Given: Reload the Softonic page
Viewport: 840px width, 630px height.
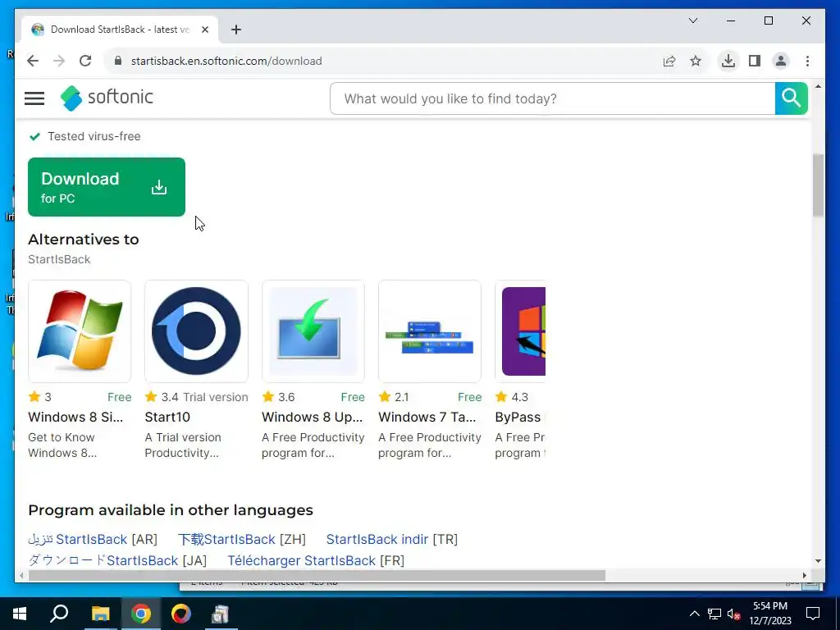Looking at the screenshot, I should pos(85,61).
